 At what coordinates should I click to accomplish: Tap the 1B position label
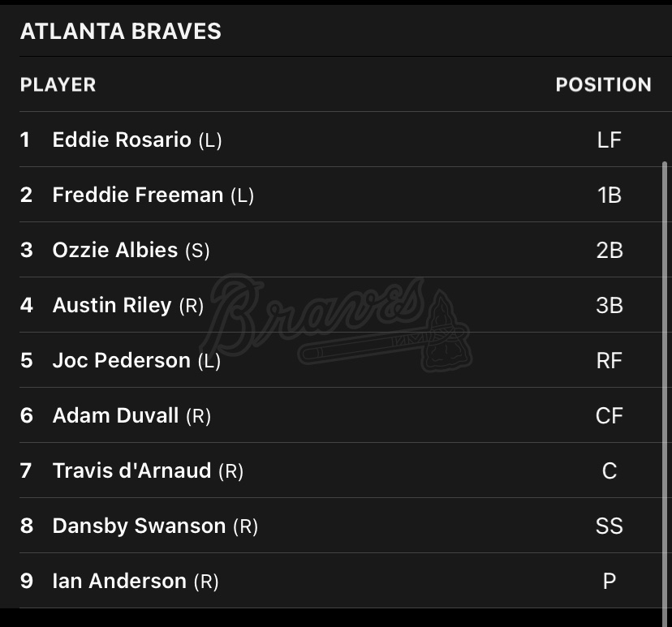[x=609, y=195]
